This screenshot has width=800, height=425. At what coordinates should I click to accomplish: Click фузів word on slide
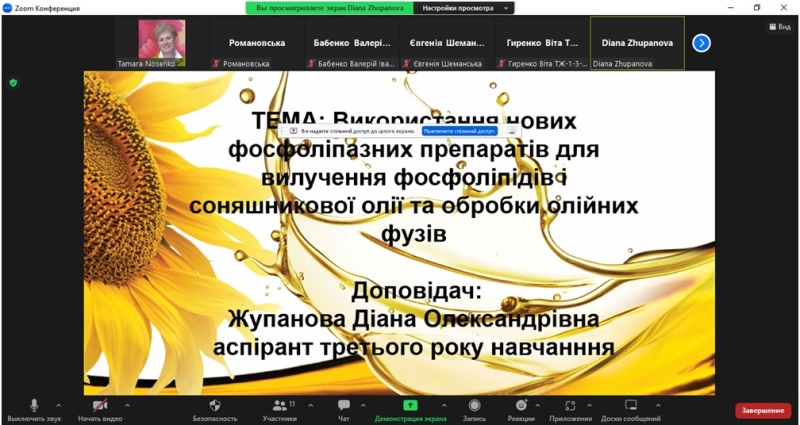click(414, 235)
